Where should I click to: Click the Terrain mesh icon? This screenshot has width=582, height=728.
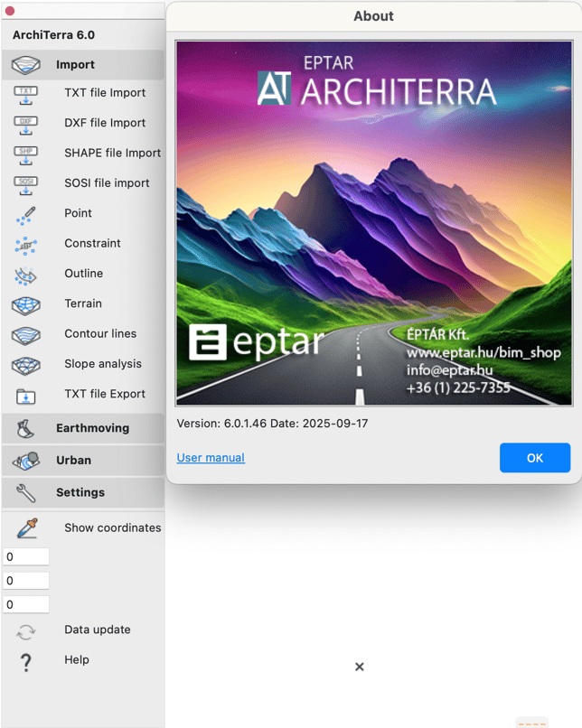26,304
